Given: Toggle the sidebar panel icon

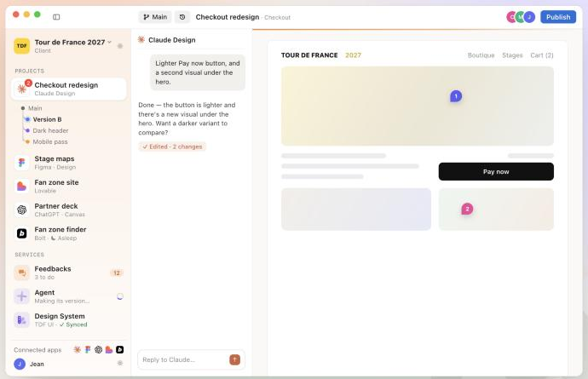Looking at the screenshot, I should point(56,17).
